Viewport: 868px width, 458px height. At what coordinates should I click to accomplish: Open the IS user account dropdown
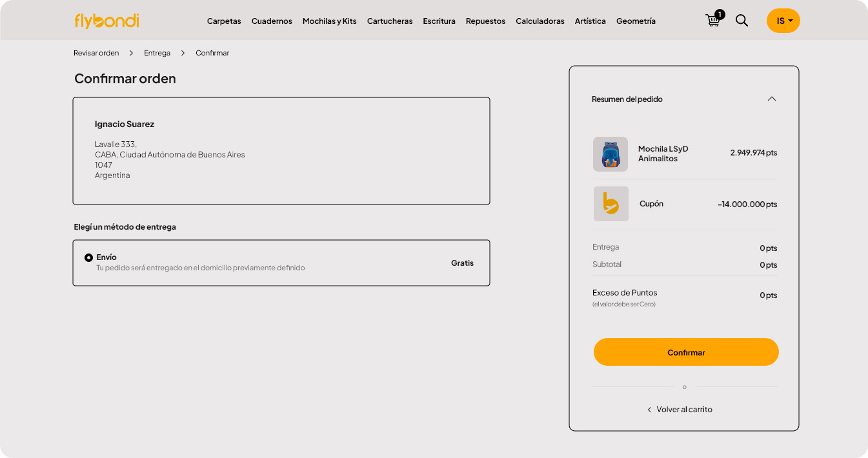point(783,21)
